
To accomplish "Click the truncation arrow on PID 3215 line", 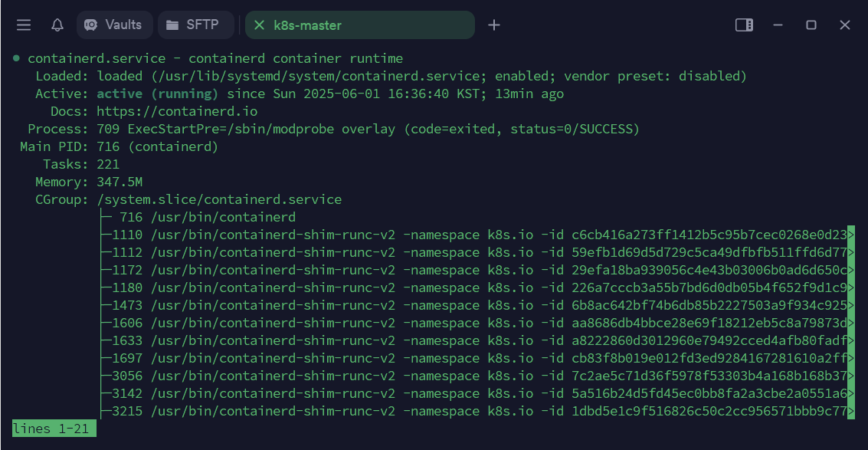I will coord(851,412).
